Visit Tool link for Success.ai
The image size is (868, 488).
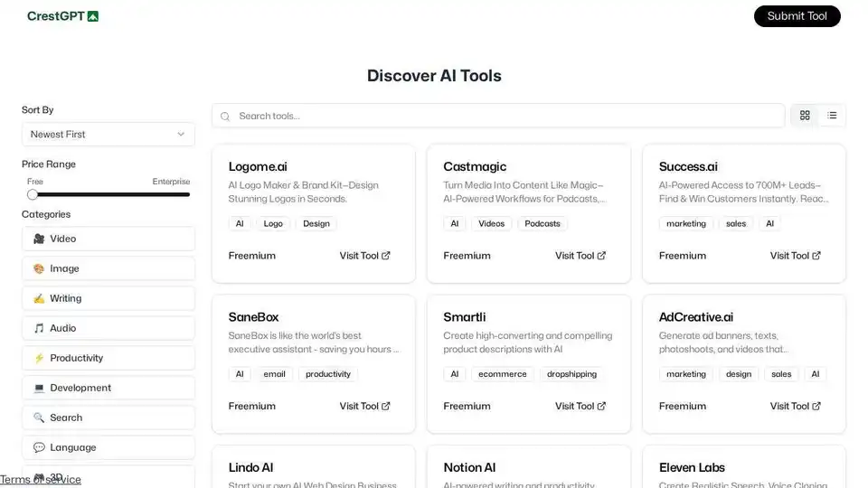tap(796, 256)
